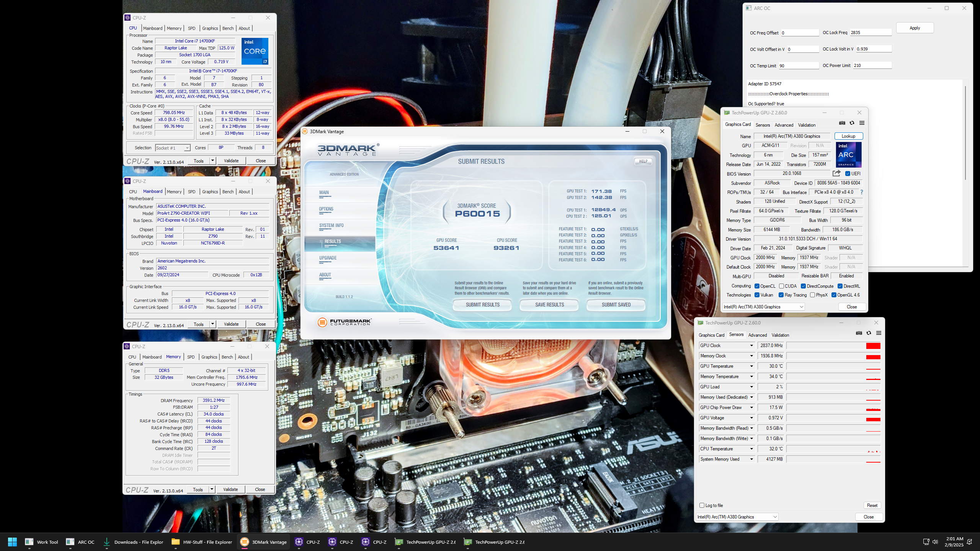Open HW-Stuff File Explorer taskbar item
Image resolution: width=980 pixels, height=551 pixels.
[202, 542]
